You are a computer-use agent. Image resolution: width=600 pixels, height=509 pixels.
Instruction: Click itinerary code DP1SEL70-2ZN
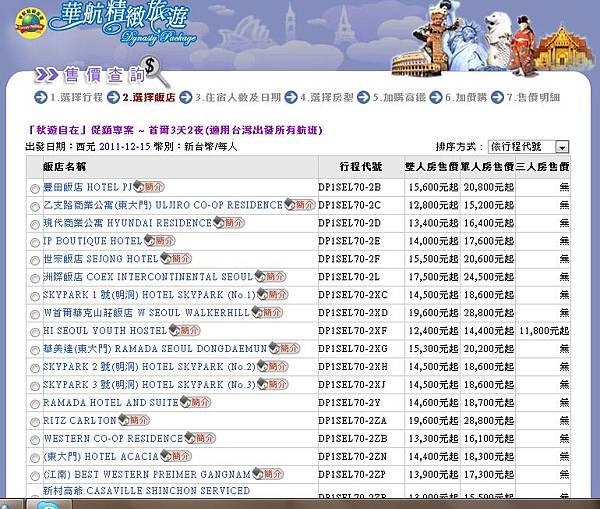tap(352, 456)
